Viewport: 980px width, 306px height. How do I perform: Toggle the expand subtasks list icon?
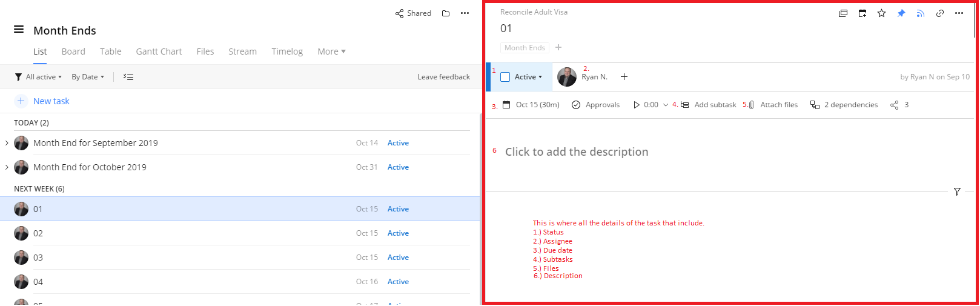(x=128, y=77)
